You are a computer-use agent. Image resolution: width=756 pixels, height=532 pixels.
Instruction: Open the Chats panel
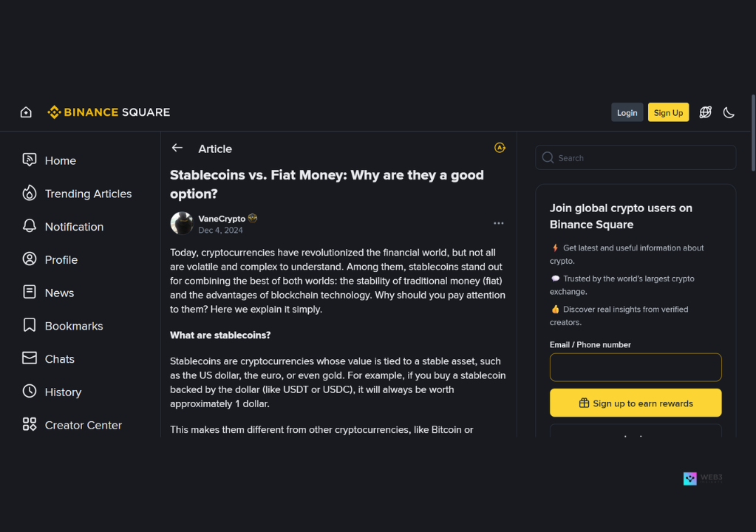click(61, 358)
